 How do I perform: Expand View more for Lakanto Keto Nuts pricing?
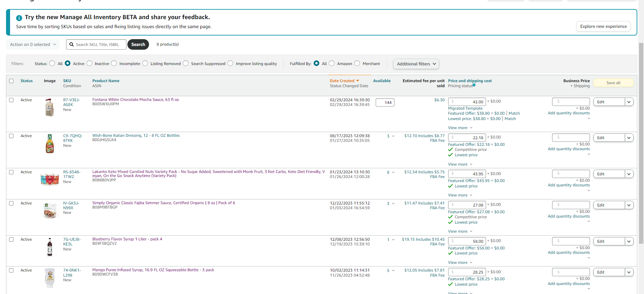(460, 195)
